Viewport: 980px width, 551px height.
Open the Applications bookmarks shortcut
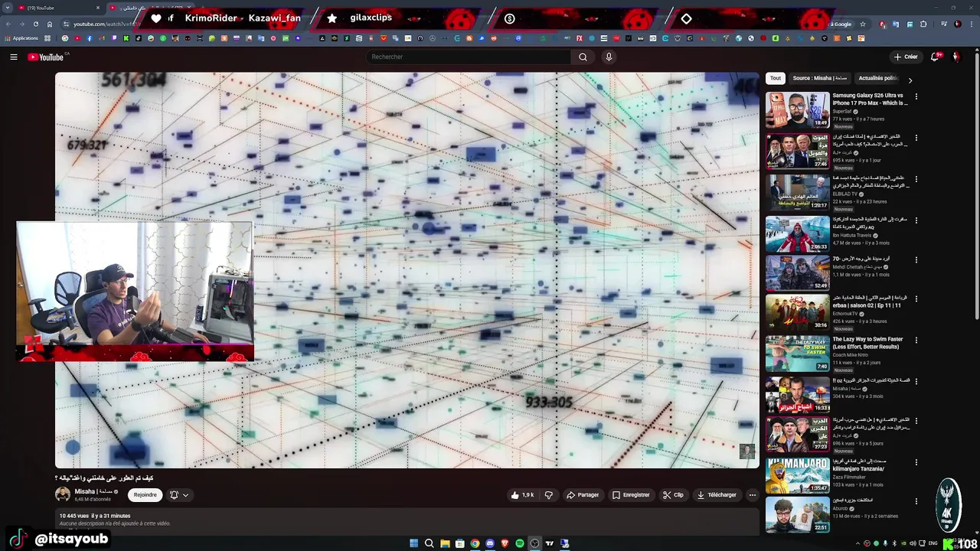coord(21,38)
